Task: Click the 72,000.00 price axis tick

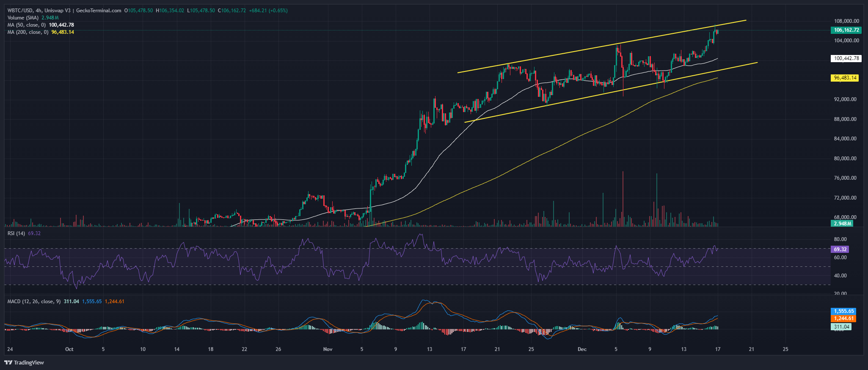Action: 845,198
